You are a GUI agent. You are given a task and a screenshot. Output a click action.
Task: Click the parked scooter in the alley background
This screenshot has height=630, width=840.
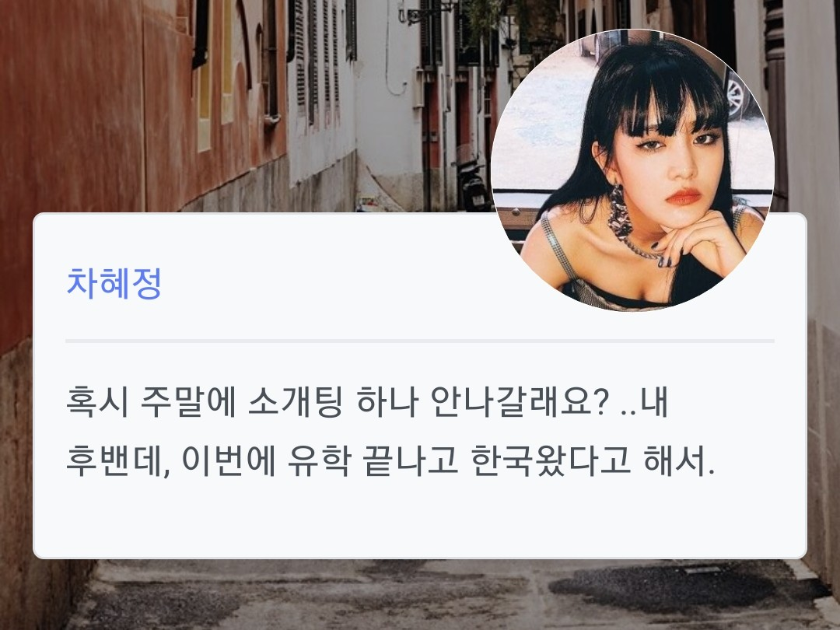point(472,185)
